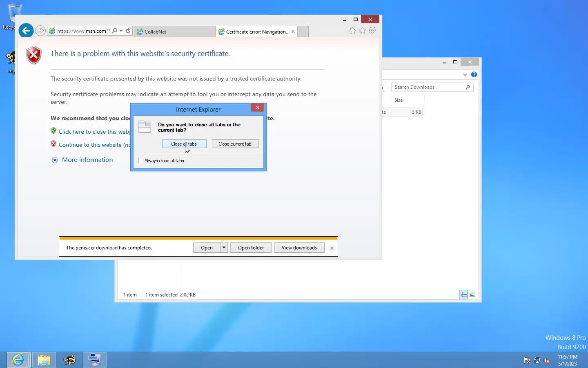Open the Tools gear menu
588x368 pixels.
[x=372, y=31]
